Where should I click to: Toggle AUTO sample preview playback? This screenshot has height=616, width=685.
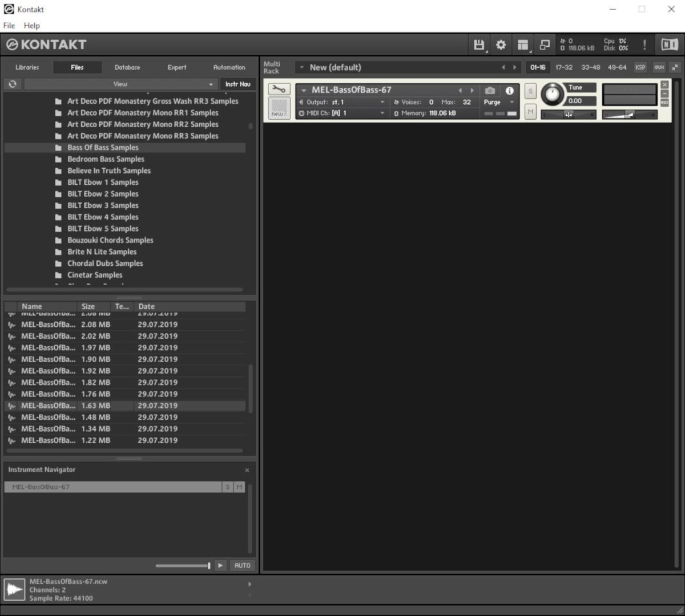tap(242, 566)
